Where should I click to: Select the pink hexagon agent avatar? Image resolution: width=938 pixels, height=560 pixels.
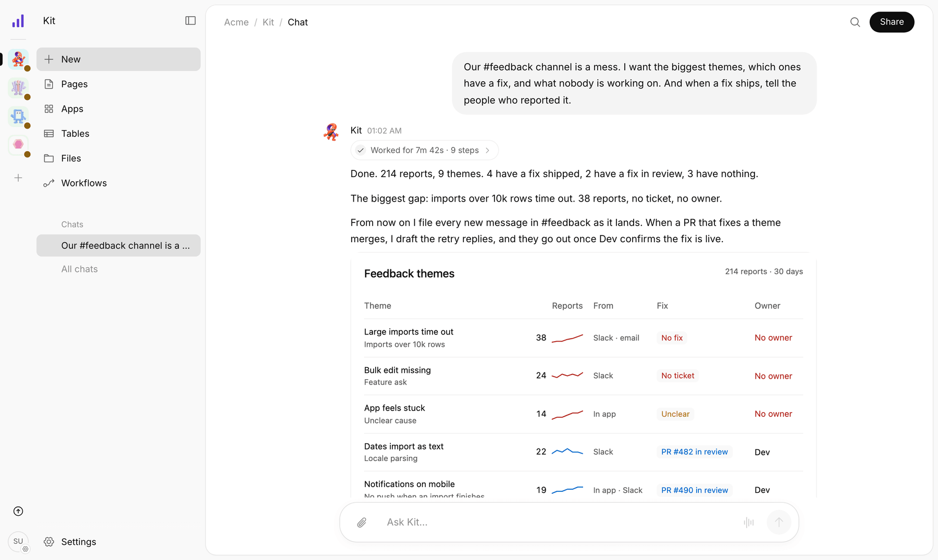[x=18, y=144]
